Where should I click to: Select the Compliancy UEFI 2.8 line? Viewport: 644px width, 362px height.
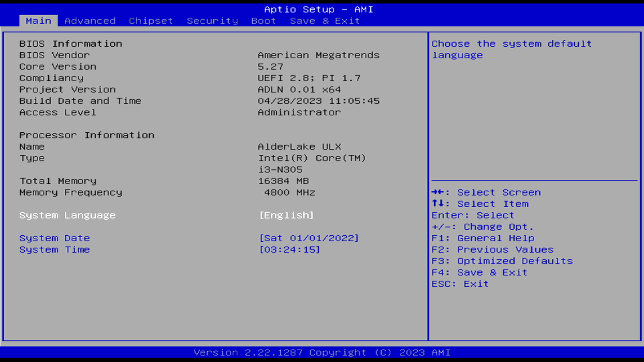[x=310, y=78]
